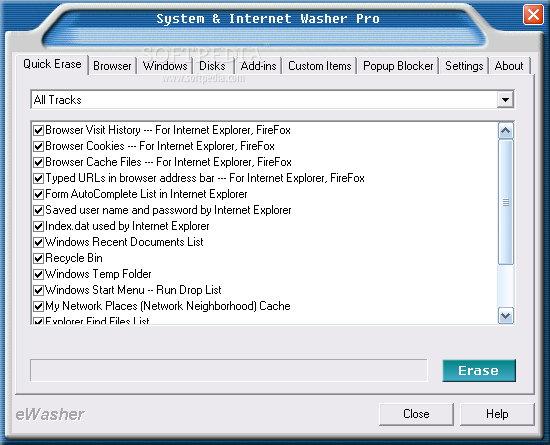Select 'Recycle Bin' list row text
Viewport: 550px width, 445px height.
tap(74, 258)
